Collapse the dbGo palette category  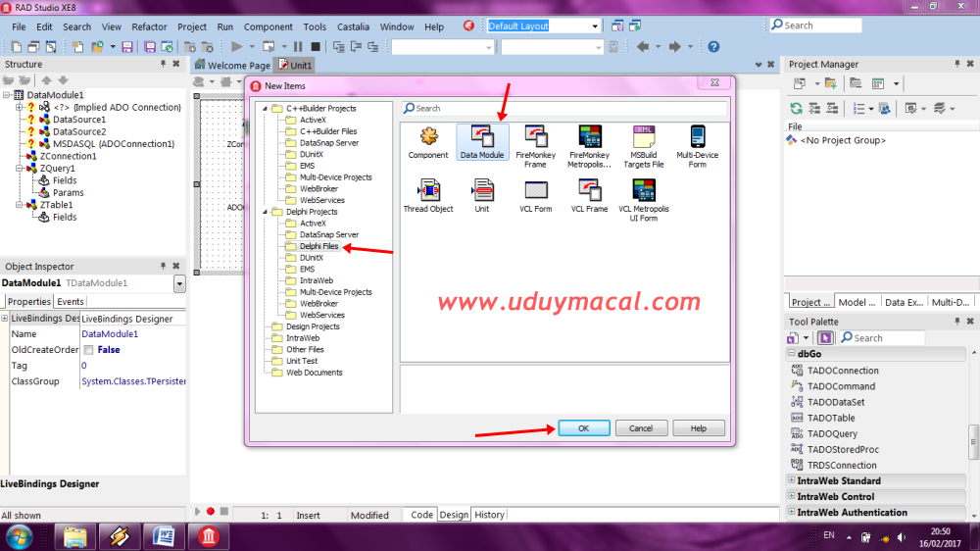coord(791,353)
